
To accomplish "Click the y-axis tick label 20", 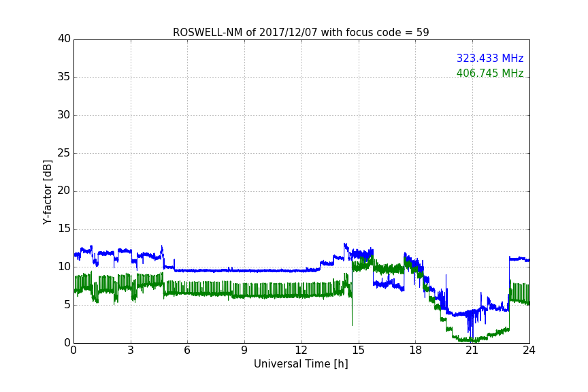I will click(64, 191).
